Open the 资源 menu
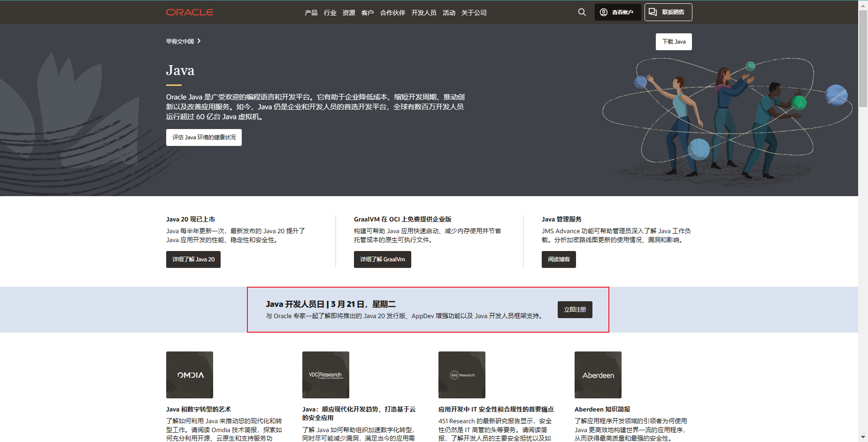 click(349, 13)
